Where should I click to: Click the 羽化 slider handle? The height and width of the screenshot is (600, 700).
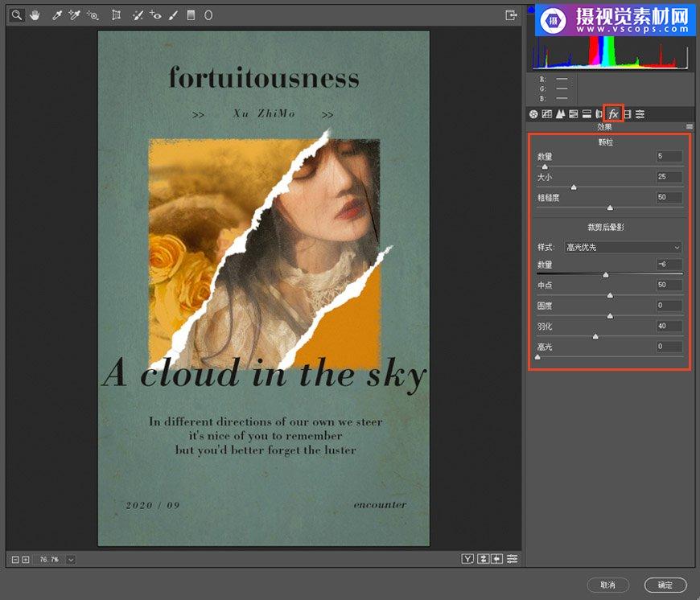[595, 336]
